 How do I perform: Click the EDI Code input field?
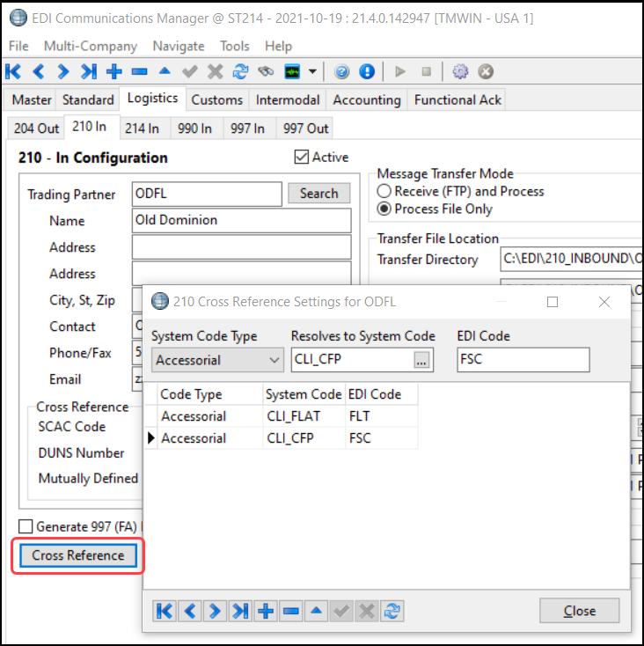[523, 360]
